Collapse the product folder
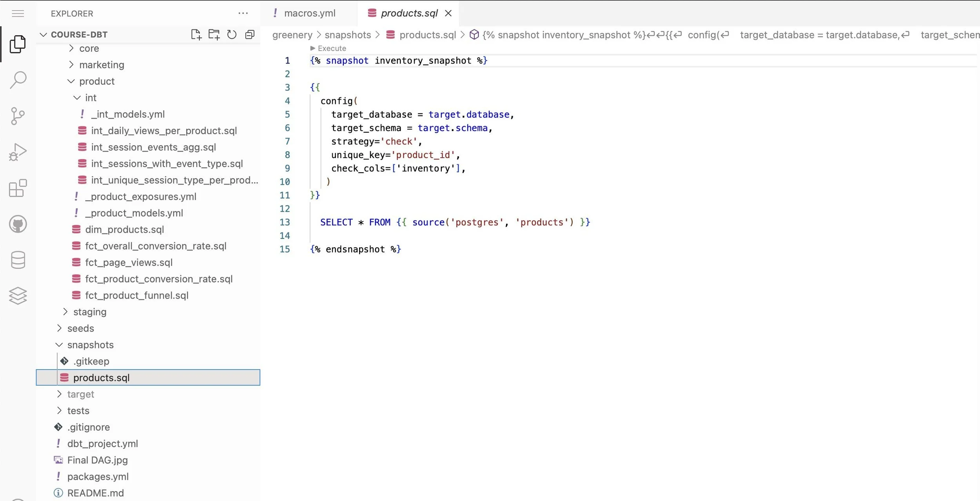The image size is (980, 501). pos(96,81)
